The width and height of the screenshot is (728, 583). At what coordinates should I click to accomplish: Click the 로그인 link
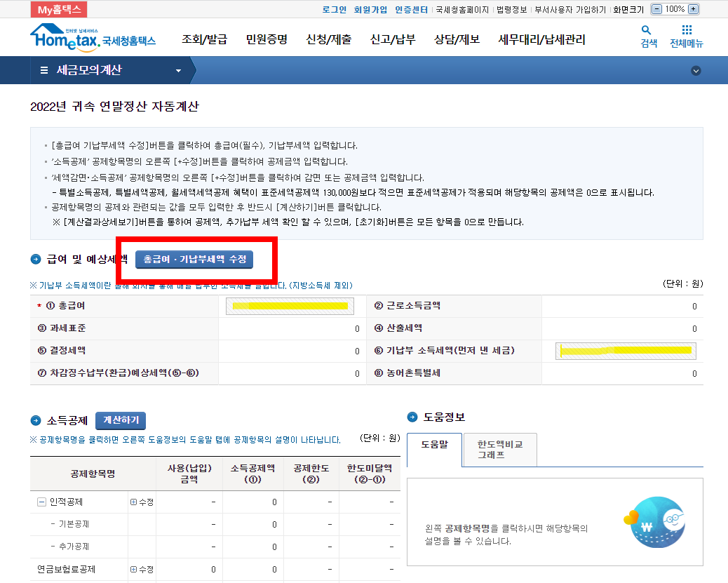point(335,9)
